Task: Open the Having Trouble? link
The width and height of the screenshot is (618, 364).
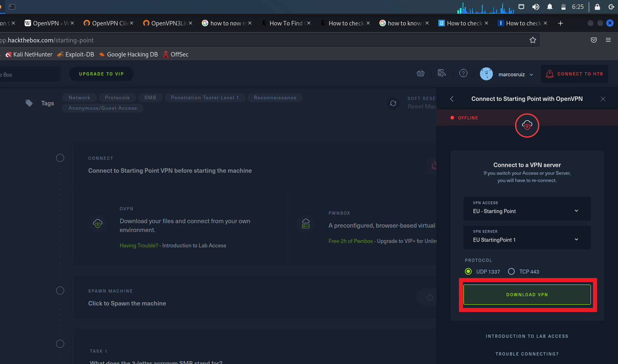Action: [139, 245]
